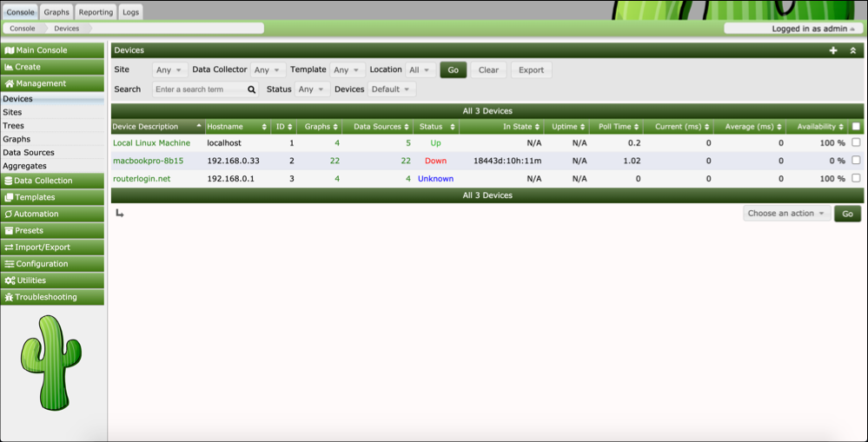Switch to the Console tab
The width and height of the screenshot is (868, 442).
[21, 11]
